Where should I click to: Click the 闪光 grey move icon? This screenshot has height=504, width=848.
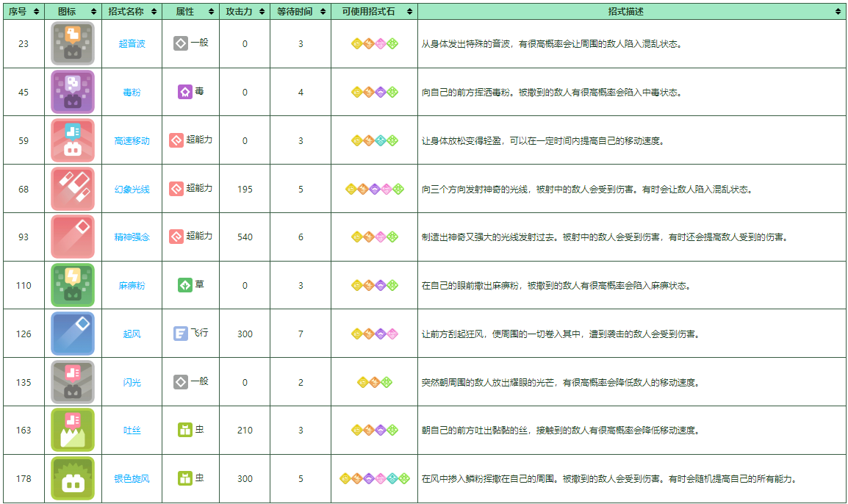(73, 382)
